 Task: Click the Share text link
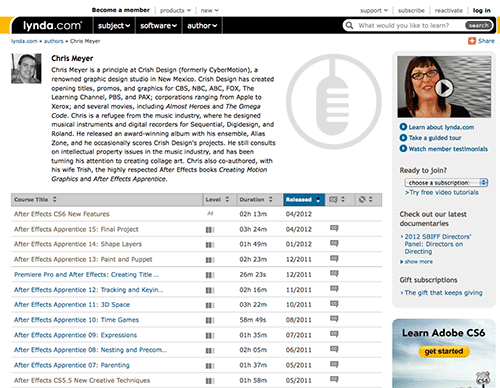click(486, 41)
